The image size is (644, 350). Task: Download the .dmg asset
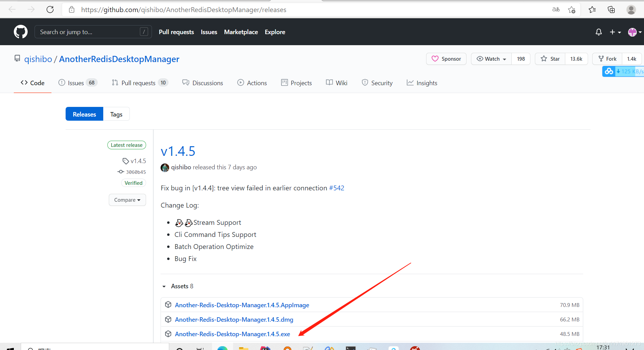pyautogui.click(x=234, y=320)
